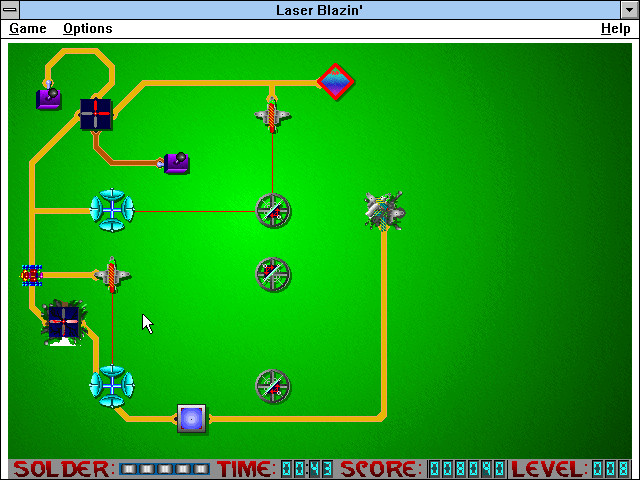640x480 pixels.
Task: Open the window control menu box
Action: (x=10, y=10)
